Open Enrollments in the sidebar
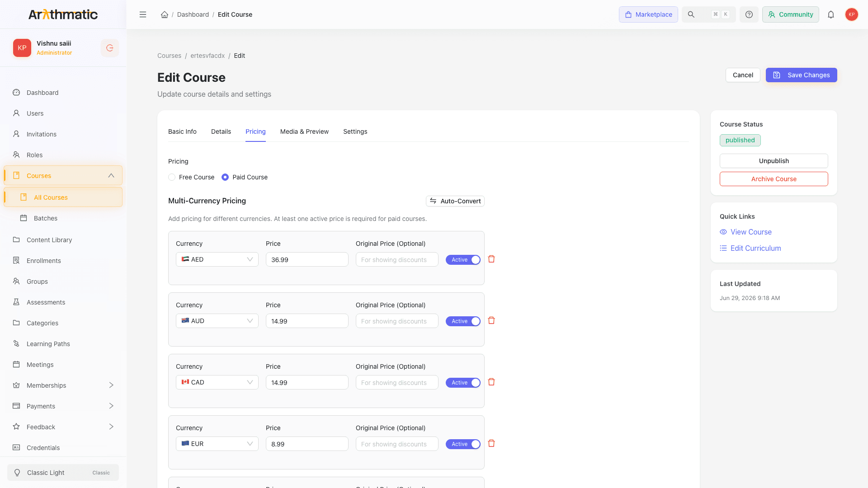 click(x=63, y=261)
